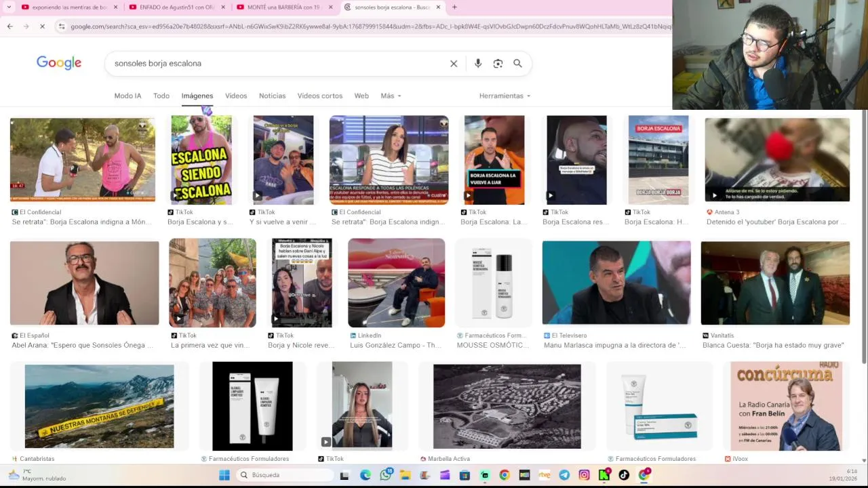Click the magnifier search submit icon
This screenshot has width=868, height=488.
point(517,63)
